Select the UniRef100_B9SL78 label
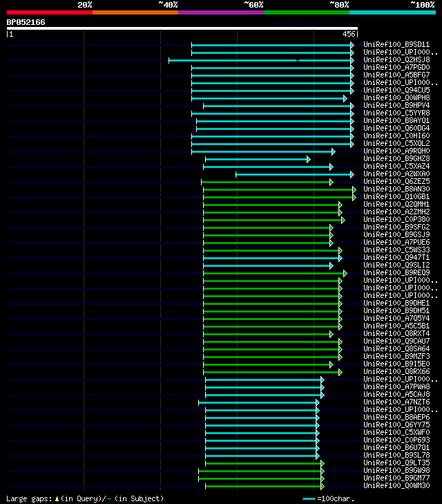 (396, 455)
